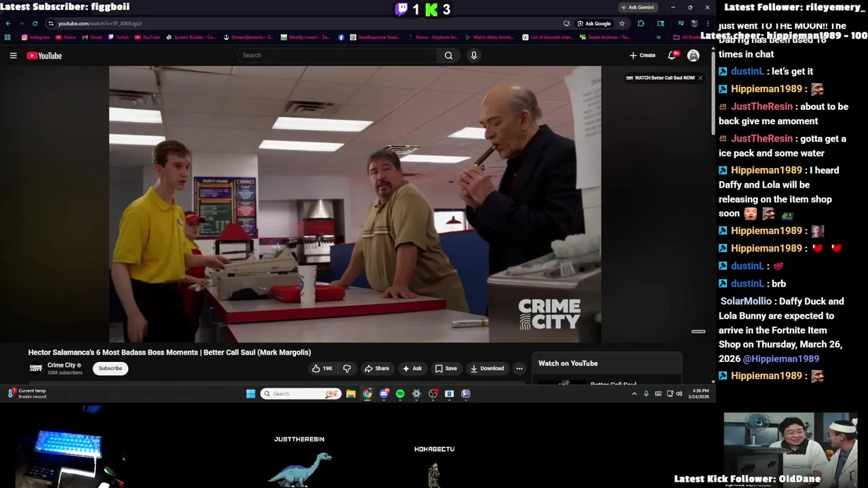Screen dimensions: 868x488
Task: Reload the YouTube page
Action: pyautogui.click(x=35, y=23)
